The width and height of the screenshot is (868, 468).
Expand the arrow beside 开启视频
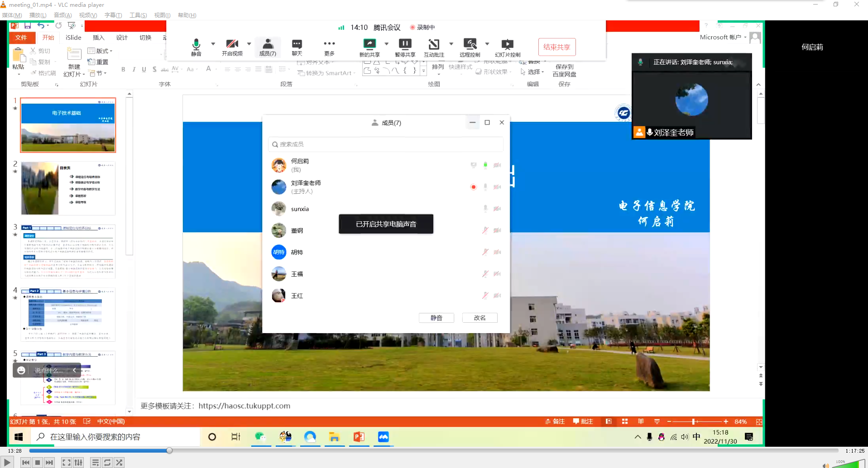[249, 44]
